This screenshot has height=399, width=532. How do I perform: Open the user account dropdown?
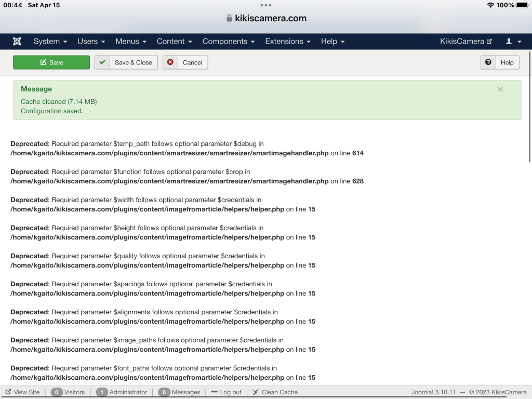tap(513, 42)
